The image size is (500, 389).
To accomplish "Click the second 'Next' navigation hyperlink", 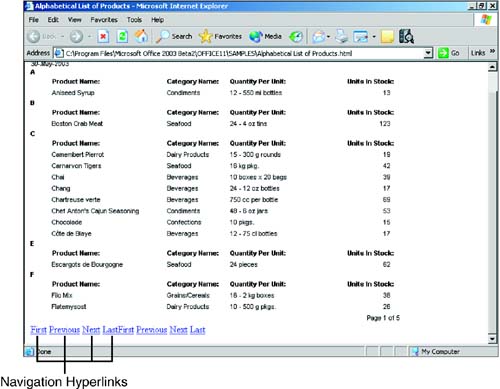I will 178,330.
